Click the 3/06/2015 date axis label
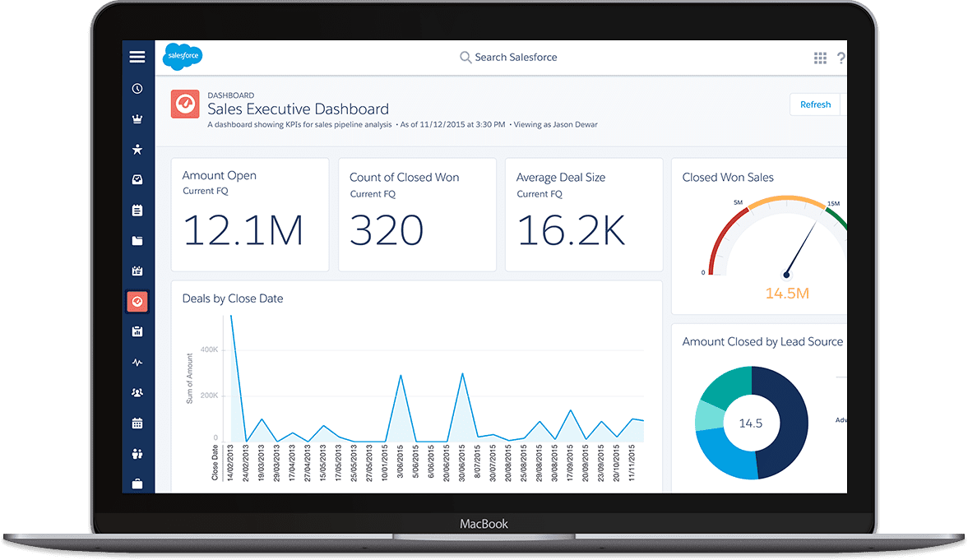 (400, 461)
